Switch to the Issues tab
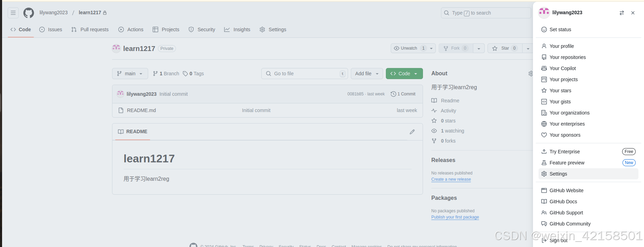The image size is (644, 247). 51,29
